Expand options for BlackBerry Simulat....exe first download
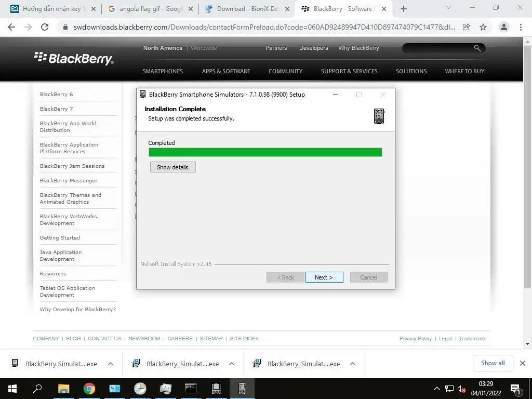532x399 pixels. click(111, 364)
